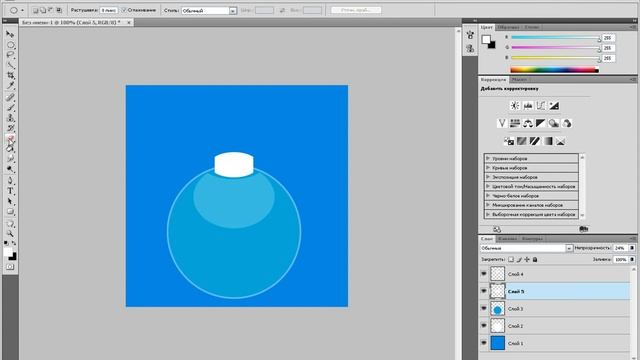Hide layer Слой 3 with its eye icon

(x=484, y=309)
